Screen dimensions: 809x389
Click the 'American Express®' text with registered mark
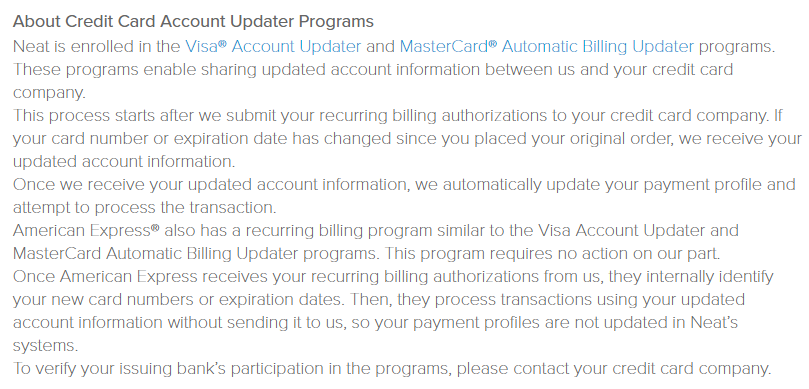tap(86, 231)
